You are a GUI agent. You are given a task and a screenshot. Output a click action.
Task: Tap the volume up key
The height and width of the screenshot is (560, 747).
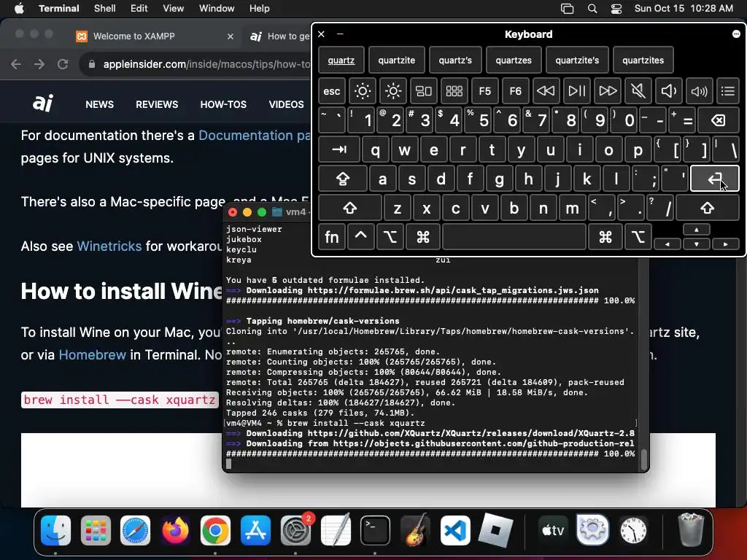click(x=699, y=91)
